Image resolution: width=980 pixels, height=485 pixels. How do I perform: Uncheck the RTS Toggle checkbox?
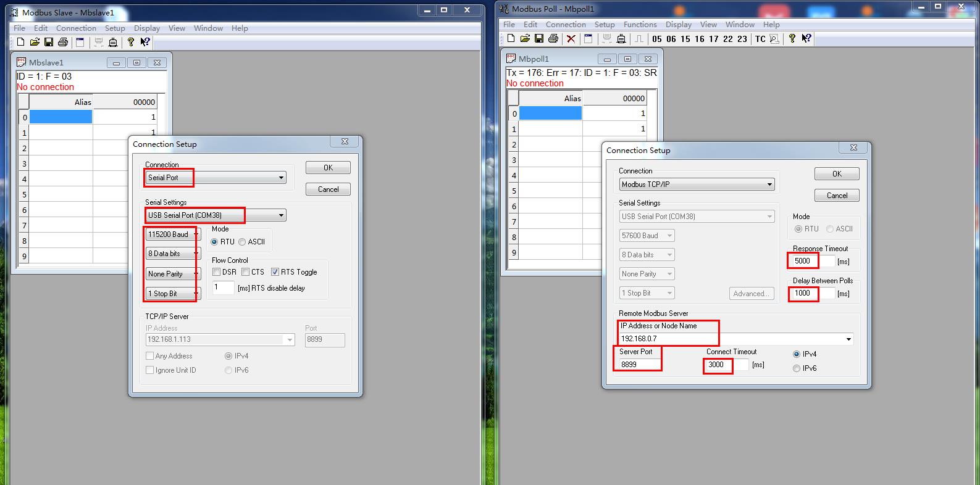coord(275,272)
